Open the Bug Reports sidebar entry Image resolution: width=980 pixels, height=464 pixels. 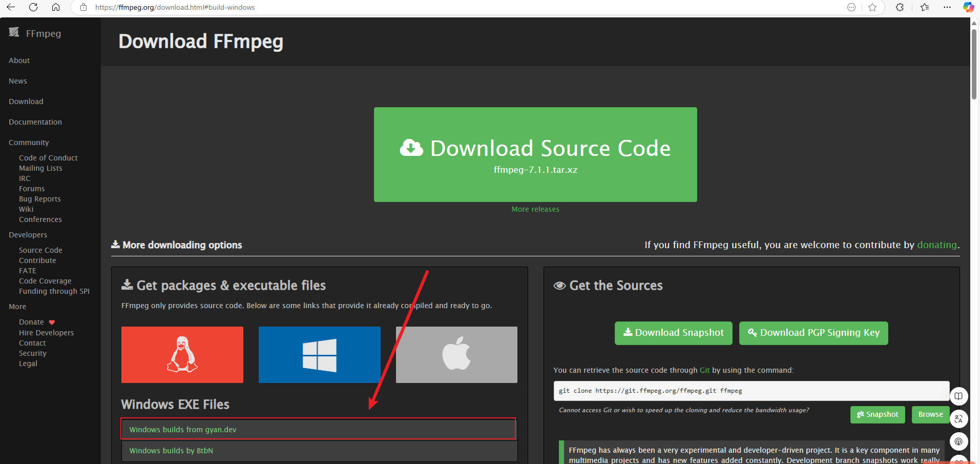point(39,198)
